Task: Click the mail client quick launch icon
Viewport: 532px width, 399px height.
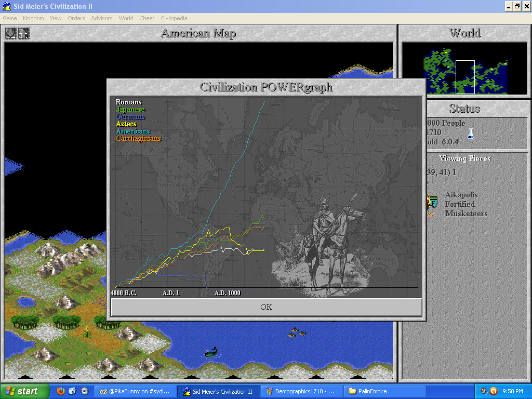Action: pyautogui.click(x=73, y=391)
